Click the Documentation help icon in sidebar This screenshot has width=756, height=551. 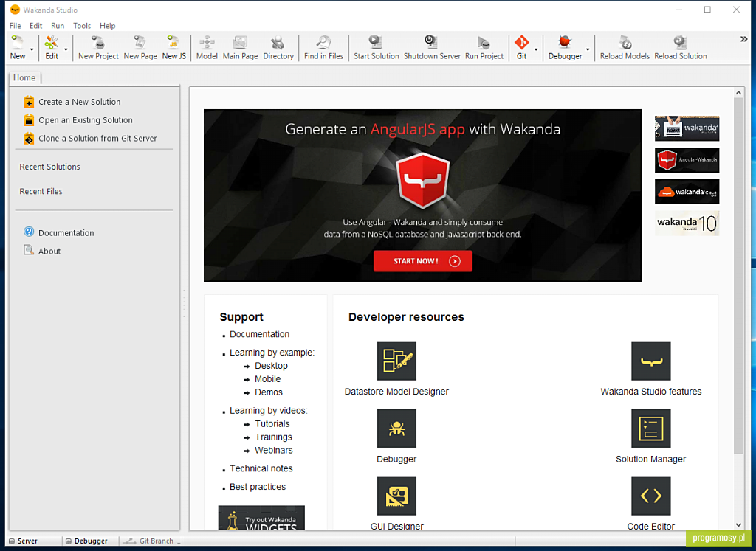29,232
